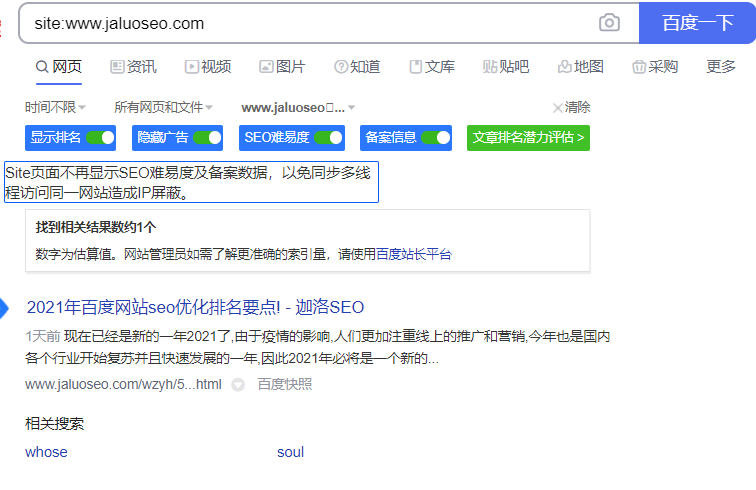Expand the 所有网页和文件 dropdown
Viewport: 756px width, 490px height.
point(163,107)
